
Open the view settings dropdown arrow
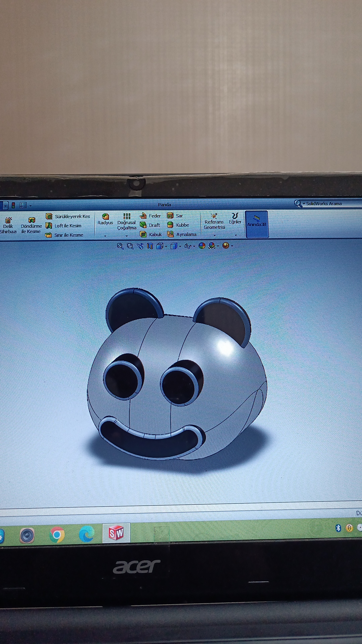pyautogui.click(x=232, y=246)
